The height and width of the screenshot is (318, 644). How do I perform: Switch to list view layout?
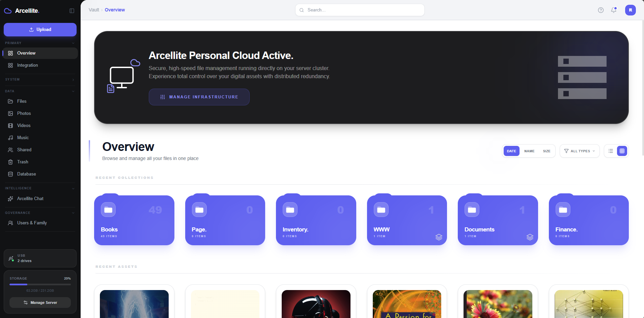610,151
